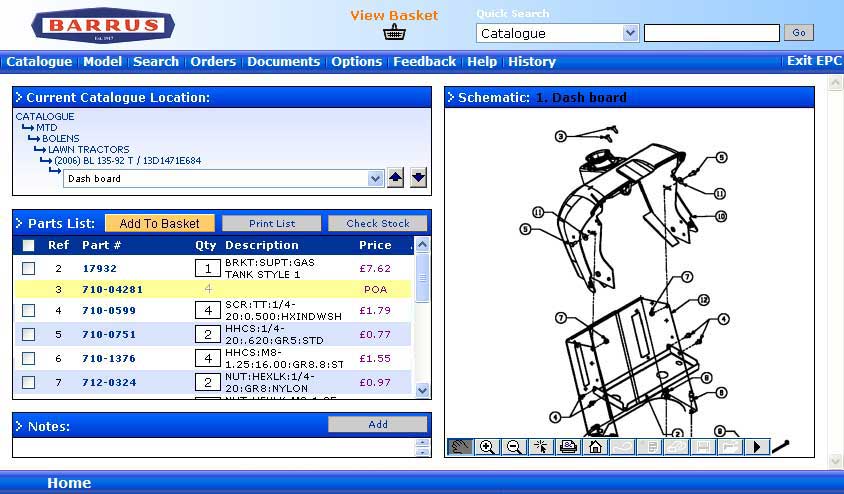Click the zoom out magnifier tool
844x494 pixels.
pos(514,447)
